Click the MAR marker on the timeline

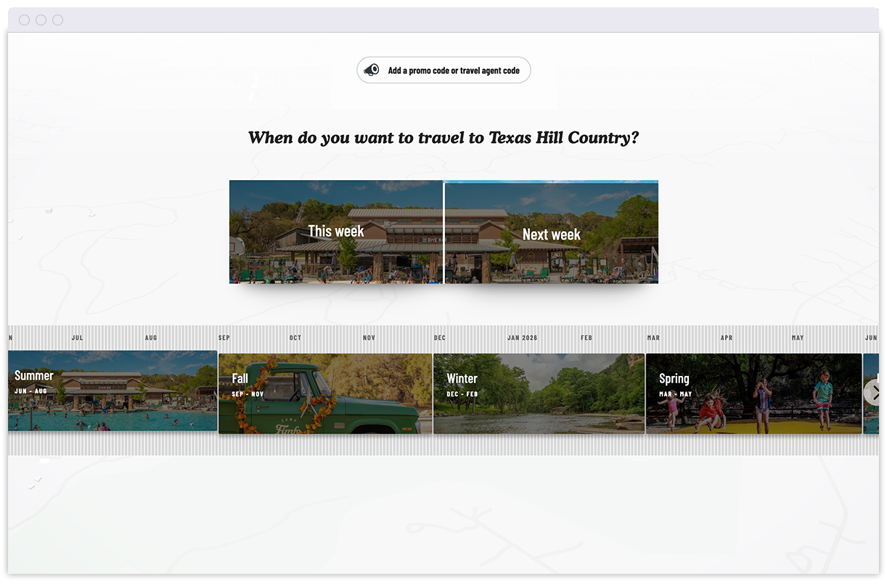(x=654, y=338)
